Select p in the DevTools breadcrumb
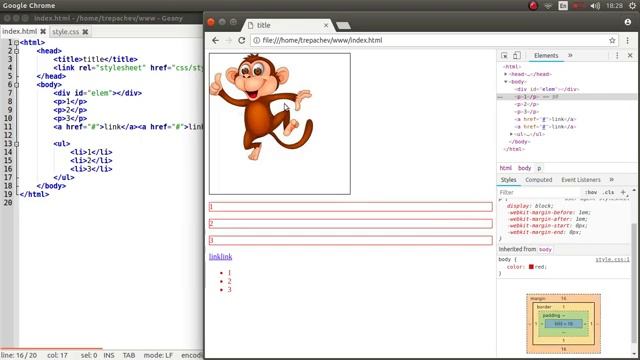Screen dimensions: 640x360 pos(539,168)
